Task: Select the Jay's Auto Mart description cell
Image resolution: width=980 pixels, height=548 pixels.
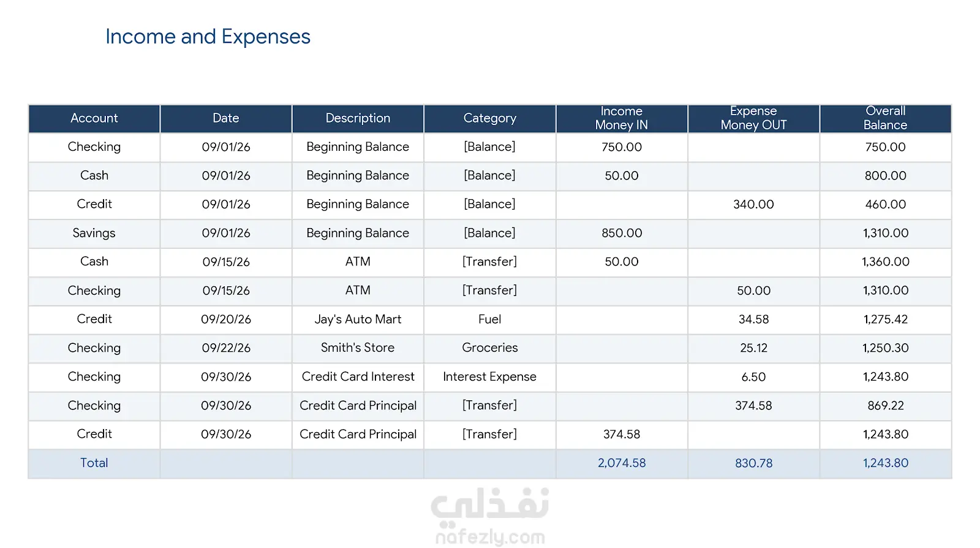Action: [358, 319]
